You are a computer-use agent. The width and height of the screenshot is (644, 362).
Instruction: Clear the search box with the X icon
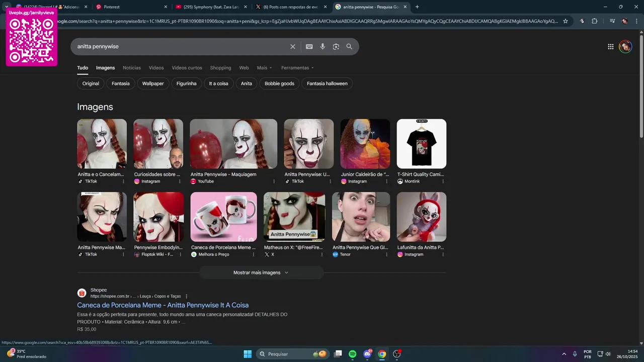click(293, 46)
